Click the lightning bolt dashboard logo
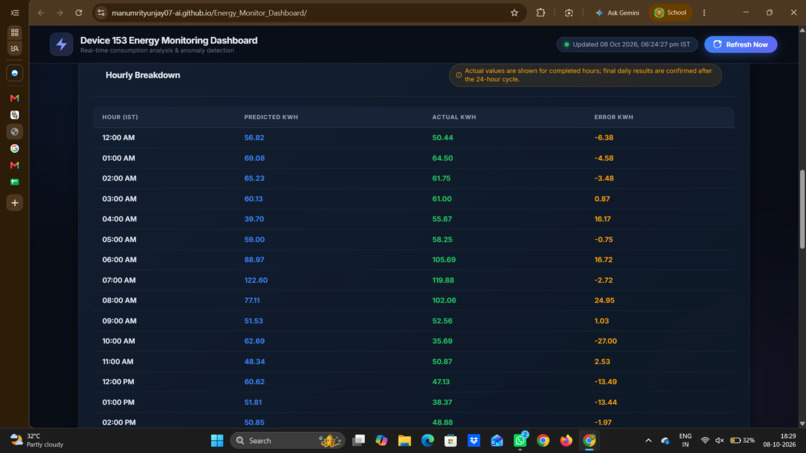 point(61,44)
